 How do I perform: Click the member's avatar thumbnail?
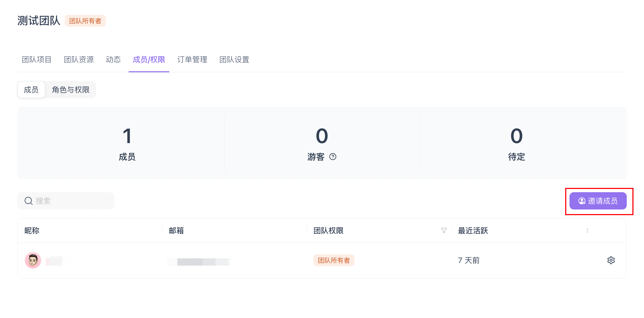(x=33, y=260)
